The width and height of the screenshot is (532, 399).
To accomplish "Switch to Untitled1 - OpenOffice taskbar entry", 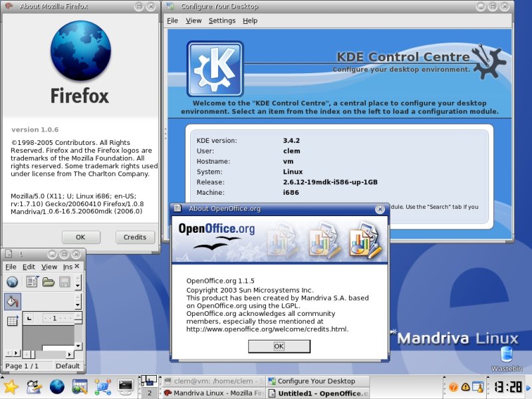I will pyautogui.click(x=317, y=393).
